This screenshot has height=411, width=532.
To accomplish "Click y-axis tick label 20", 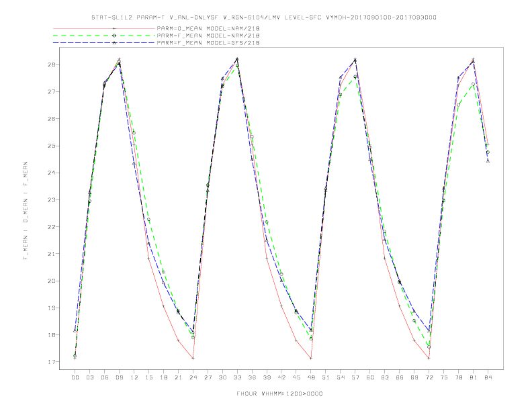I will (x=51, y=281).
